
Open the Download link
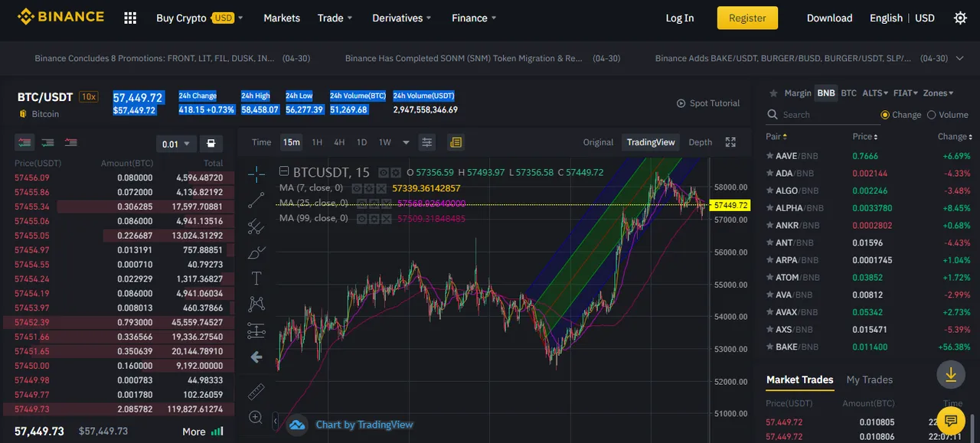pos(829,18)
